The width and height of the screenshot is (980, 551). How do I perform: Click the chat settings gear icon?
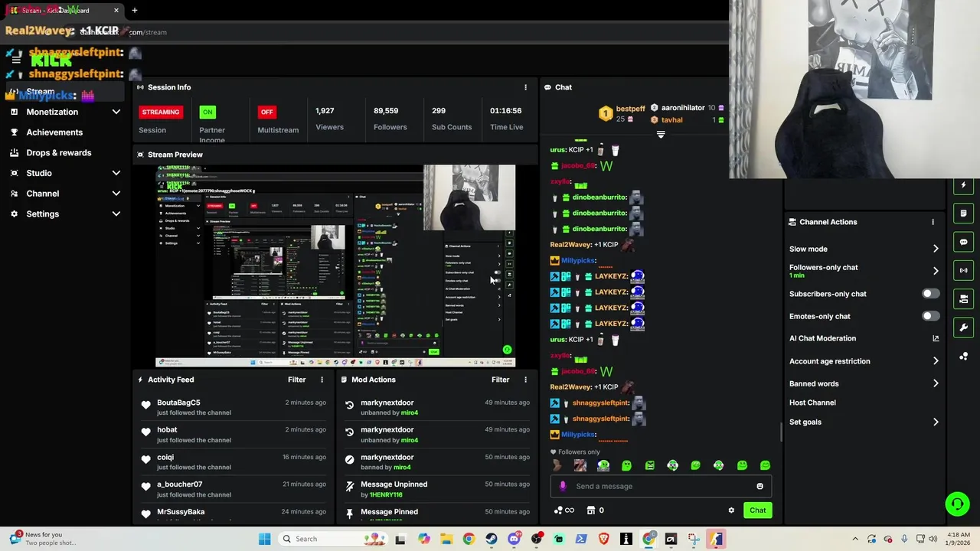(731, 510)
